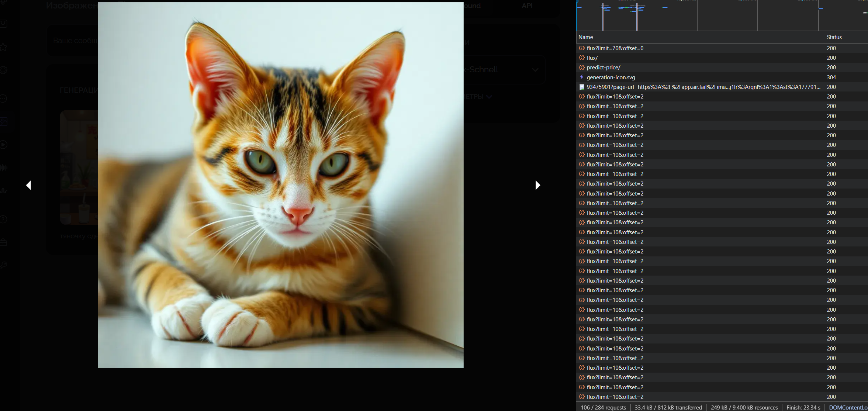Open the Flux-Schnell model dropdown
This screenshot has width=868, height=411.
[x=504, y=69]
